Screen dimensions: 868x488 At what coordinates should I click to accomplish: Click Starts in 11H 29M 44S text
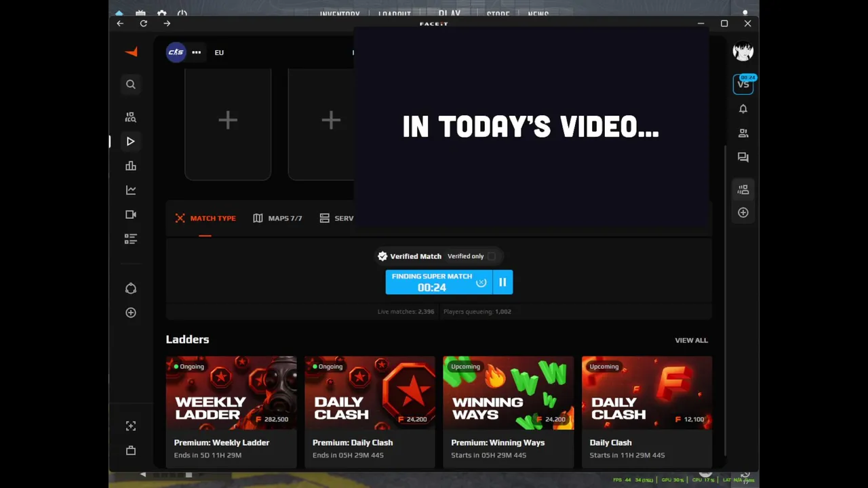click(627, 455)
